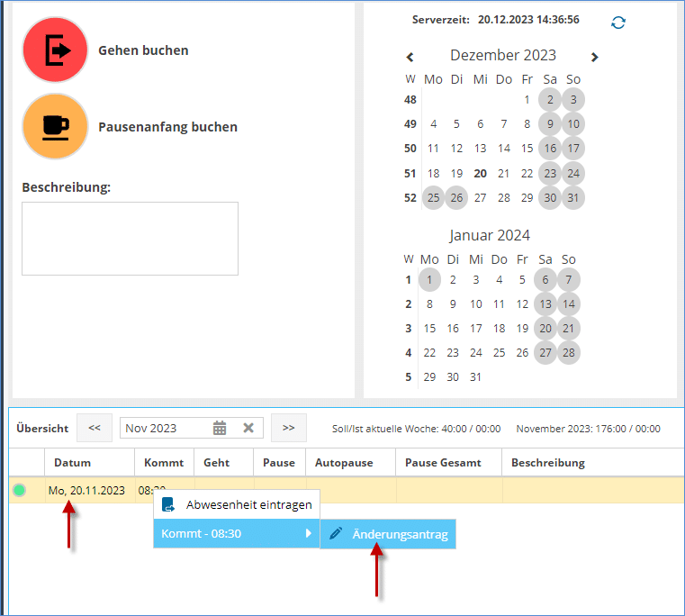Screen dimensions: 685x616
Task: Sort by the Datum column header
Action: [x=73, y=463]
